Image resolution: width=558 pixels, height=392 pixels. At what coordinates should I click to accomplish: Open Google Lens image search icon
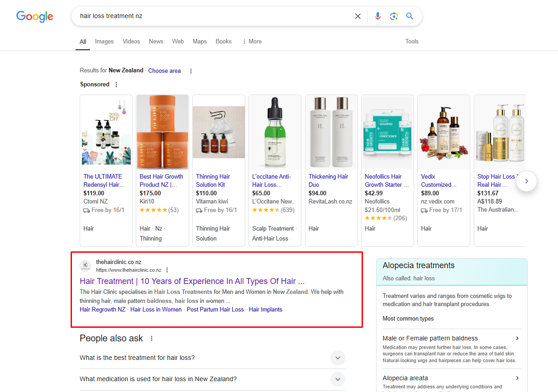(x=394, y=16)
